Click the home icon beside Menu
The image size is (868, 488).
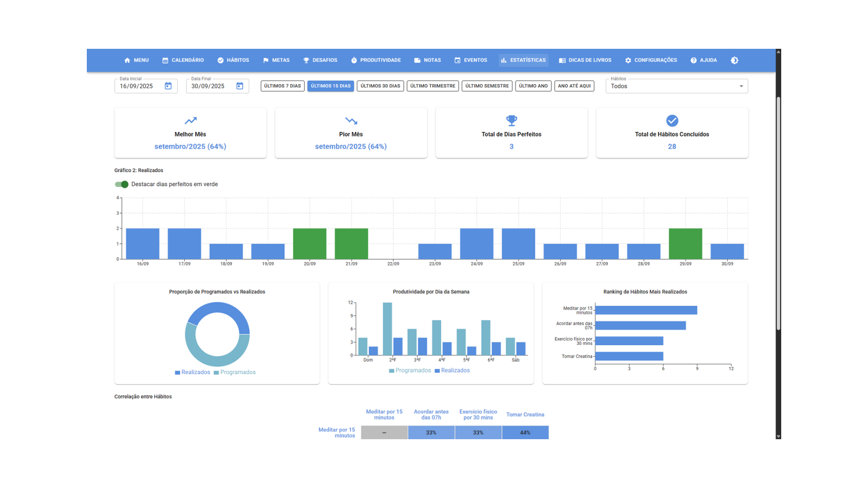click(x=127, y=60)
